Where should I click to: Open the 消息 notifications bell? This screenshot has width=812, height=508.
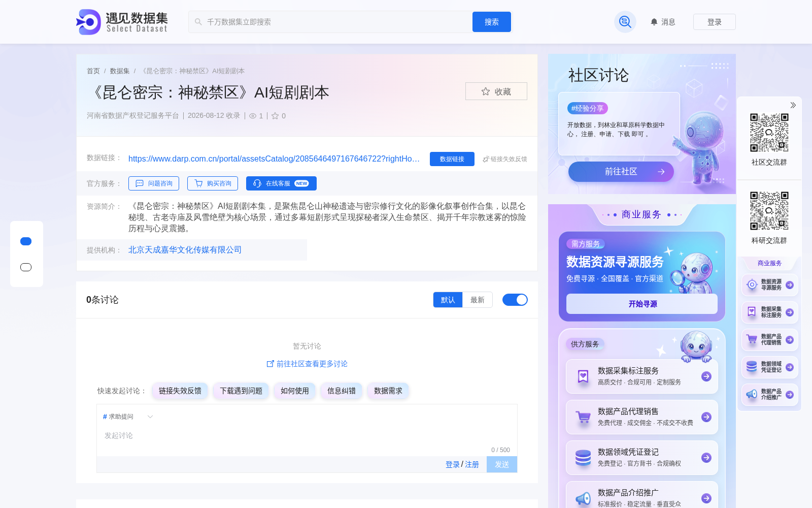[663, 22]
